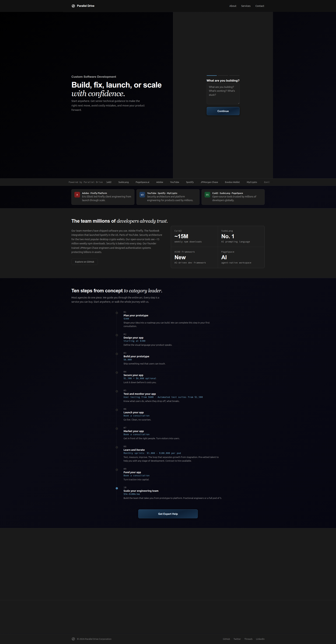Click the 'Build your prototype' step title
The image size is (336, 644).
pyautogui.click(x=136, y=357)
